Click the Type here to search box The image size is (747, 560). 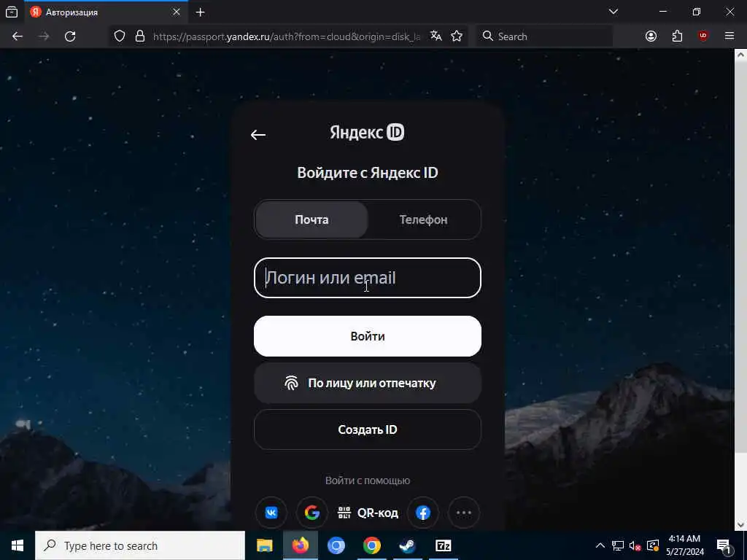point(140,545)
